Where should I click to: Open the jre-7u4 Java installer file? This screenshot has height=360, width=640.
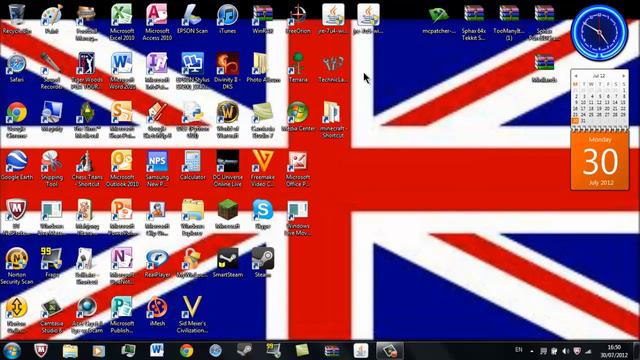[x=333, y=19]
